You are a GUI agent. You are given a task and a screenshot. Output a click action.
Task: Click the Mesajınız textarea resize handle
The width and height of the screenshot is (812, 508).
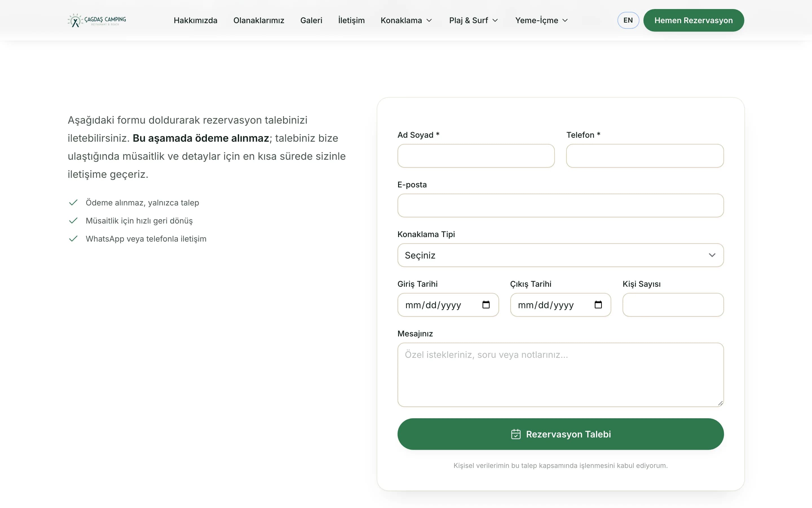[x=720, y=403]
